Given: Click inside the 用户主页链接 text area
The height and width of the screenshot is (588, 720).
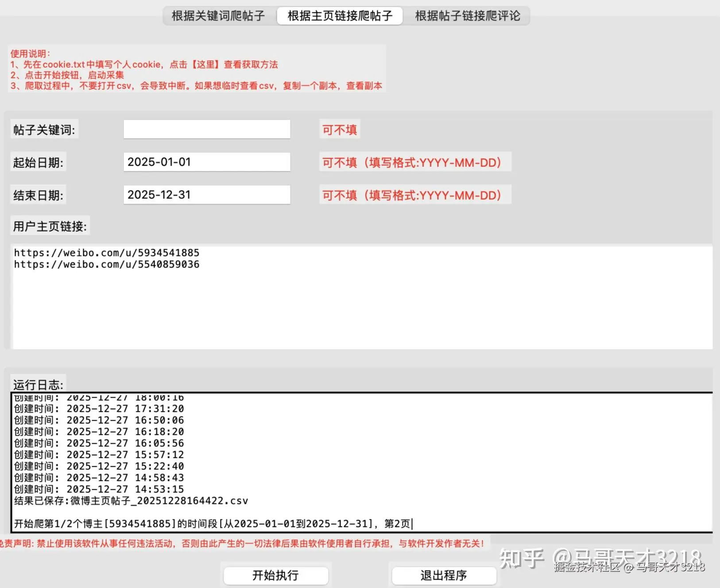Looking at the screenshot, I should (362, 297).
